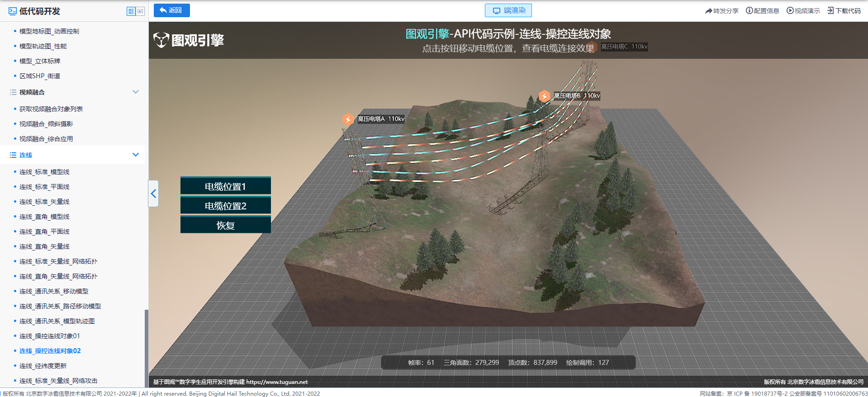Open 视频融合_综合应用 example
Image resolution: width=868 pixels, height=397 pixels.
(x=46, y=139)
